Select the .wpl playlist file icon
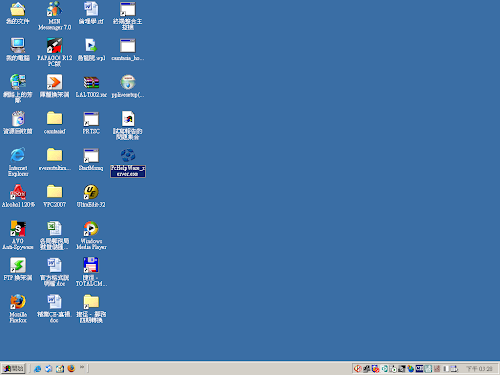This screenshot has width=500, height=375. [x=91, y=46]
